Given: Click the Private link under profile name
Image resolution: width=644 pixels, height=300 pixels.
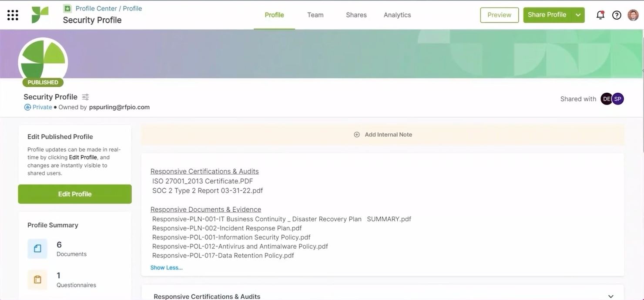Looking at the screenshot, I should [x=42, y=107].
